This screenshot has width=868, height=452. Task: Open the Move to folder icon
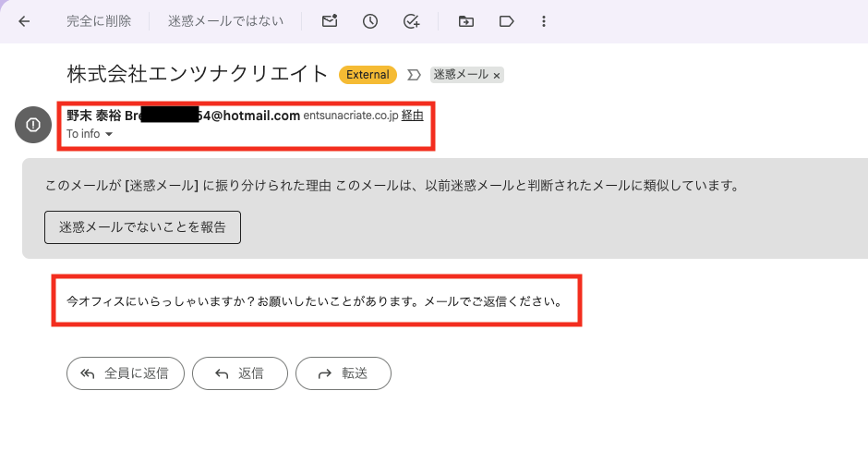coord(465,21)
